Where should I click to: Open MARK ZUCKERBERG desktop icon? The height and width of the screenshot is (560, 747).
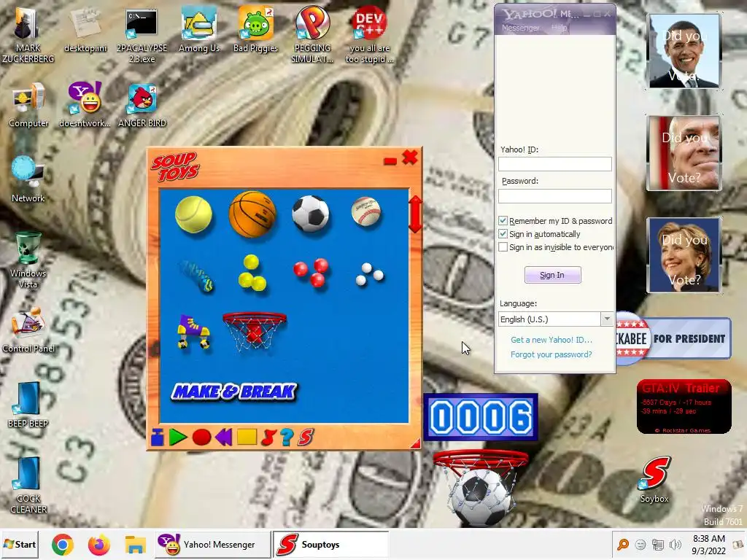28,35
